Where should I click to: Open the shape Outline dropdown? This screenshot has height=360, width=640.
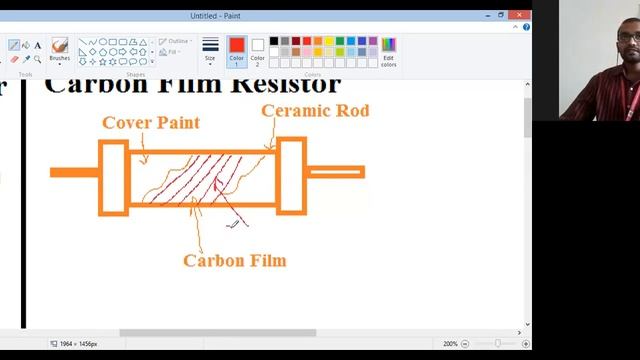click(176, 41)
